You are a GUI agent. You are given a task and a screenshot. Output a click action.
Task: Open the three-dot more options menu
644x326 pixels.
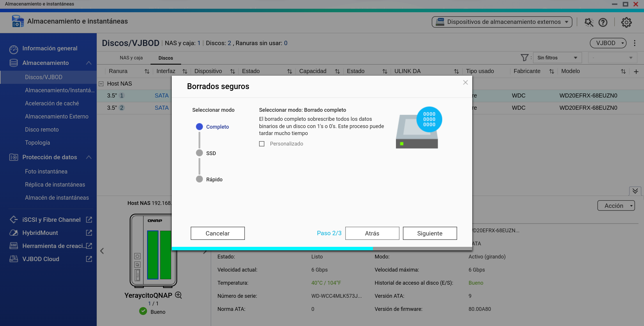coord(635,43)
